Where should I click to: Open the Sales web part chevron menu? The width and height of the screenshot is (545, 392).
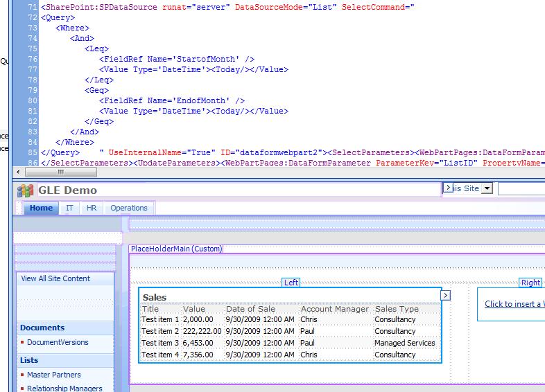(446, 296)
